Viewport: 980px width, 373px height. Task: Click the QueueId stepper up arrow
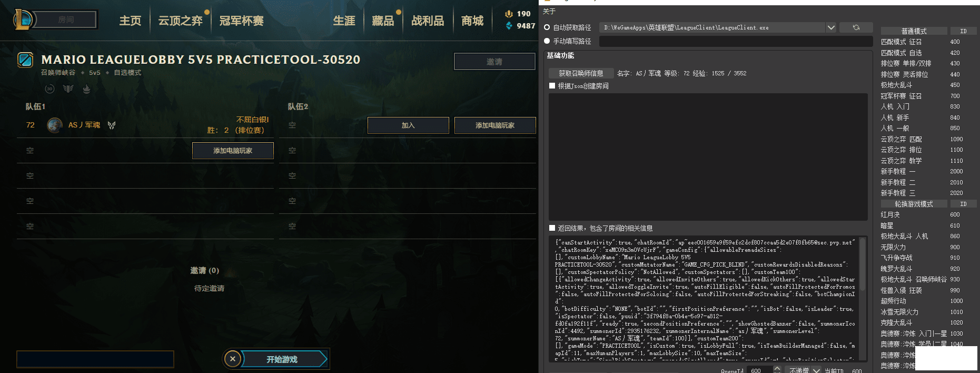pos(777,368)
